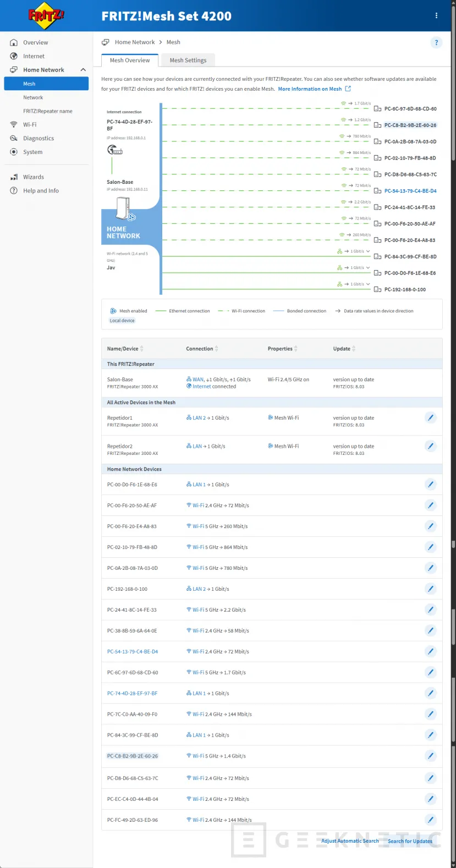Edit the PC-FC-49-2D-63-ED-96 device entry
Screen dimensions: 456x868
[x=431, y=820]
